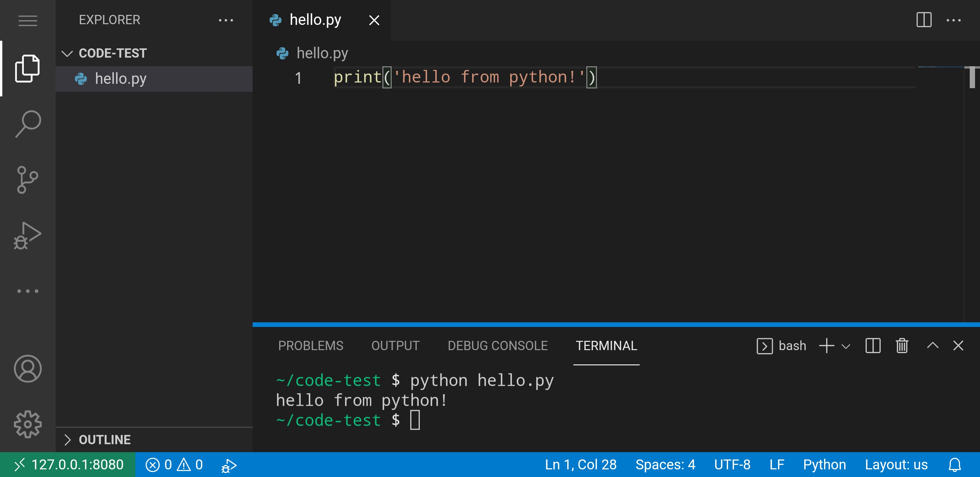The image size is (980, 477).
Task: Click terminal output 'hello from python!'
Action: click(362, 400)
